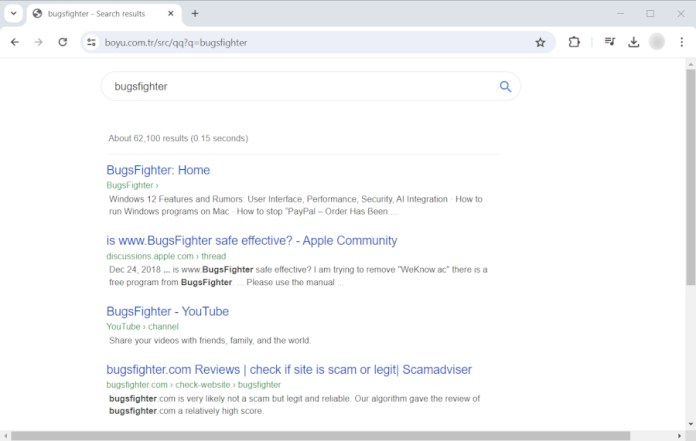Screen dimensions: 696x441
Task: Maximize the browser window
Action: coord(650,14)
